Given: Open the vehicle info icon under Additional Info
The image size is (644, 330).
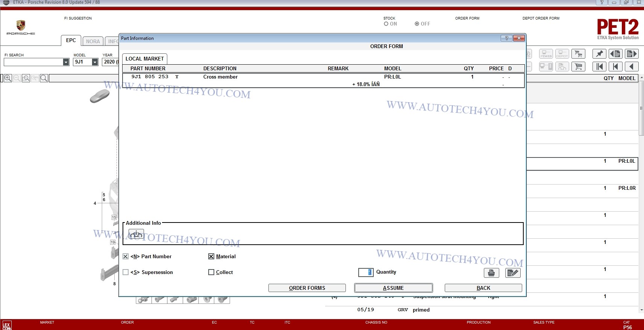Looking at the screenshot, I should (x=136, y=234).
